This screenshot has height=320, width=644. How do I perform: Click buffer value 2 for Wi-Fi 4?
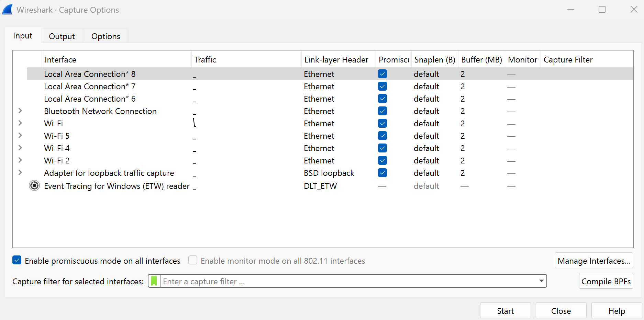[x=463, y=148]
